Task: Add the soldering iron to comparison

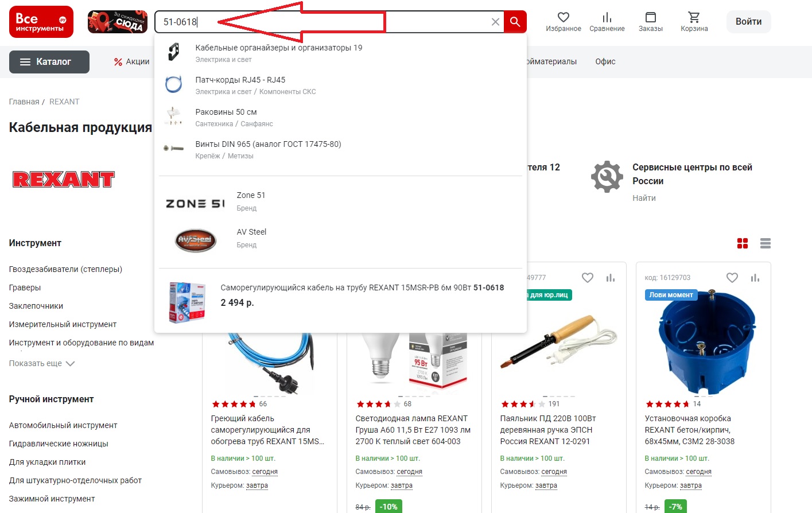Action: tap(611, 278)
